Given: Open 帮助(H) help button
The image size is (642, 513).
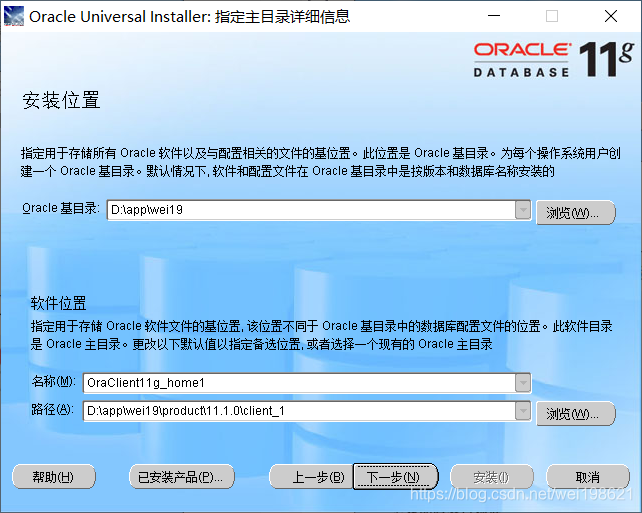Looking at the screenshot, I should [54, 477].
